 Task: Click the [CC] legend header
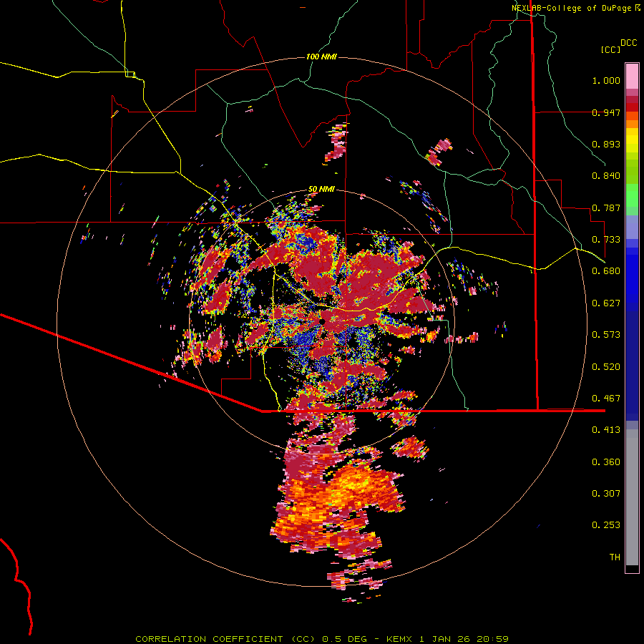(611, 49)
